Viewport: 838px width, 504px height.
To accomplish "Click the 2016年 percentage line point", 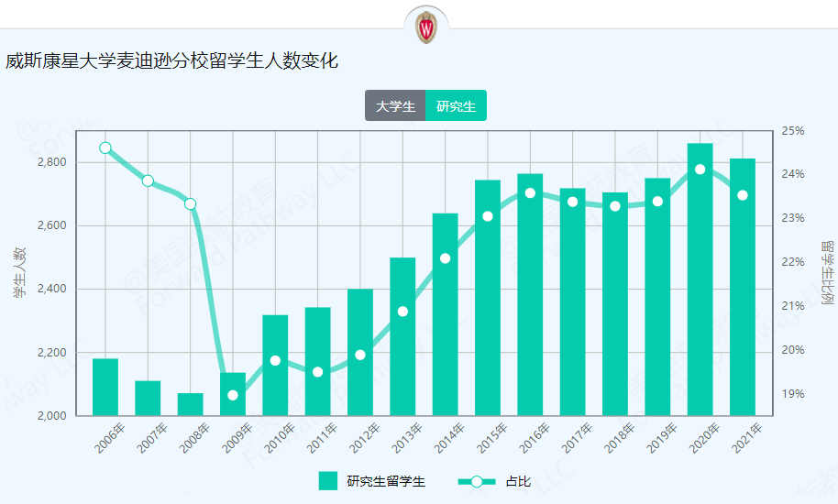I will tap(530, 193).
